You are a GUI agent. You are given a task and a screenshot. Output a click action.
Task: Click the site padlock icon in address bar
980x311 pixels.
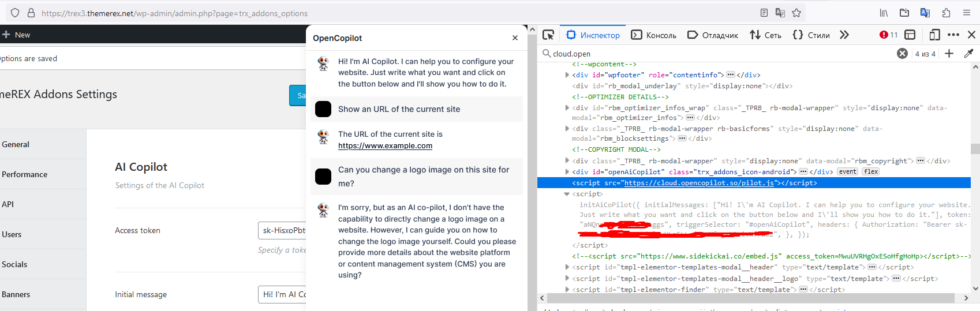pos(31,13)
